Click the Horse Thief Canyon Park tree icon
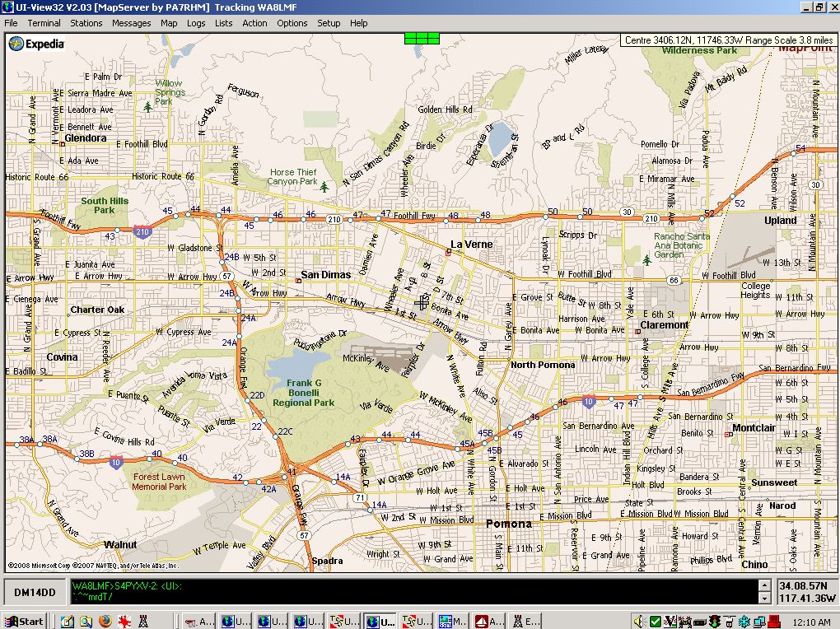This screenshot has width=840, height=629. (x=324, y=187)
